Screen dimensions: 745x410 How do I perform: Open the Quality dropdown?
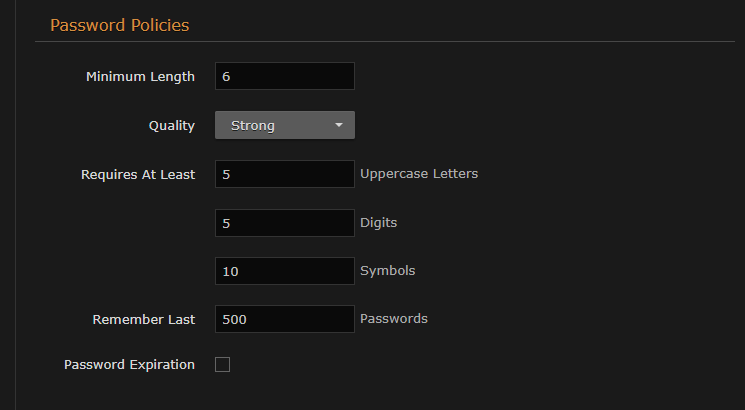pyautogui.click(x=284, y=125)
